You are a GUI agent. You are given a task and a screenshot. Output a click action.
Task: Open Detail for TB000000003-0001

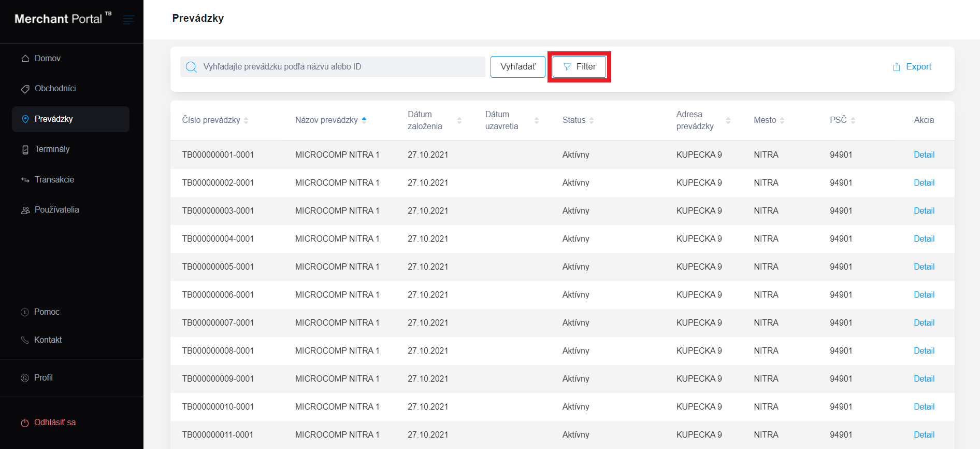(924, 211)
